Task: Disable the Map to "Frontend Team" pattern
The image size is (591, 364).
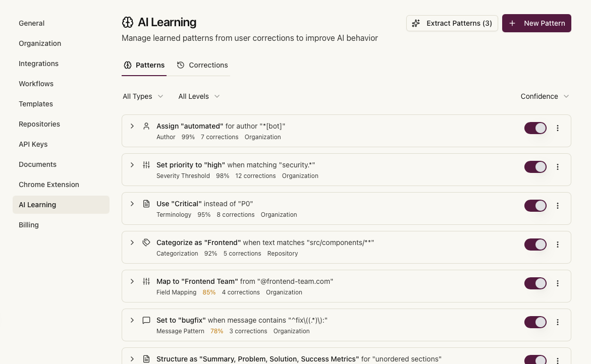Action: 535,283
